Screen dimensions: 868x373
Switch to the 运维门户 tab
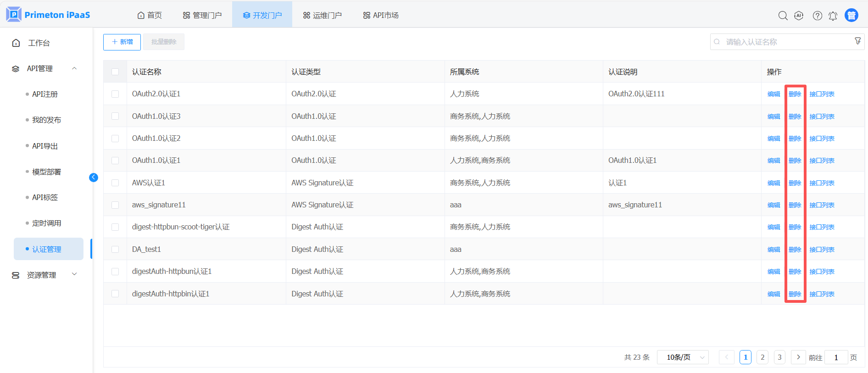pos(322,15)
